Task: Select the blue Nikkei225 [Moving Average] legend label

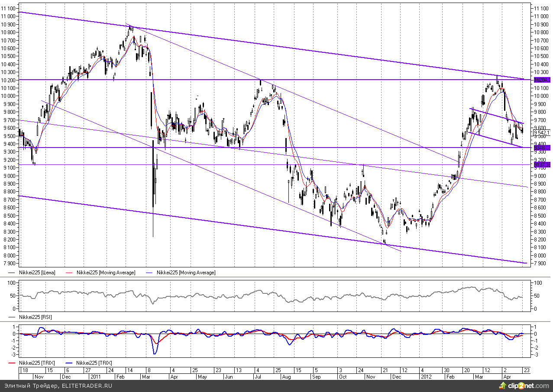Action: click(x=186, y=273)
